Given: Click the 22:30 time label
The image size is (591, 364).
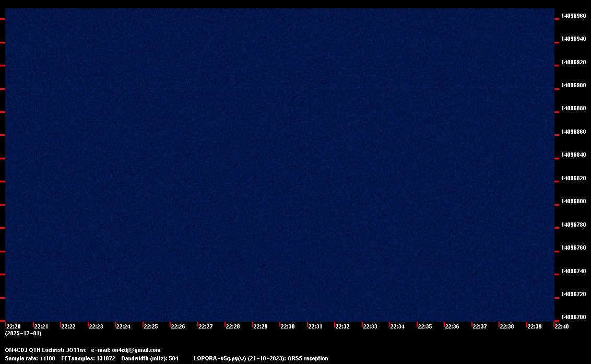Looking at the screenshot, I should coord(288,326).
